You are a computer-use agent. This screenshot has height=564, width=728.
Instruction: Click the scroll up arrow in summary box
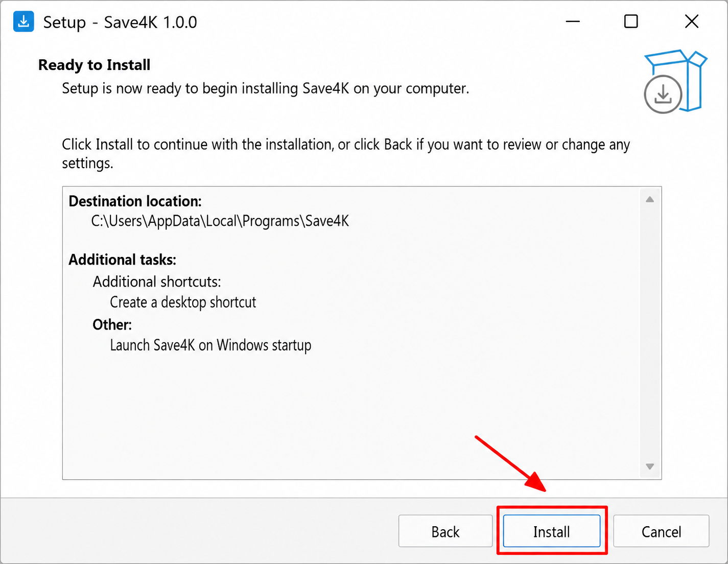click(650, 199)
